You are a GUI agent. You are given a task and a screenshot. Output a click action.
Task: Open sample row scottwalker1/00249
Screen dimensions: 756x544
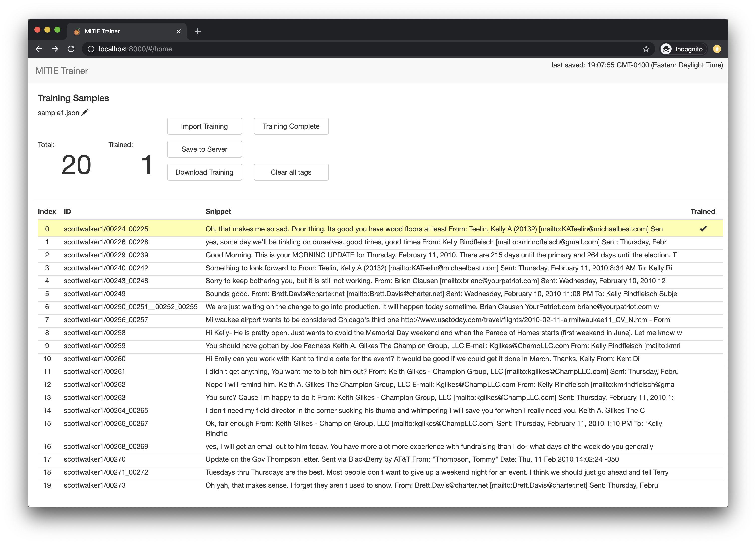pyautogui.click(x=95, y=294)
